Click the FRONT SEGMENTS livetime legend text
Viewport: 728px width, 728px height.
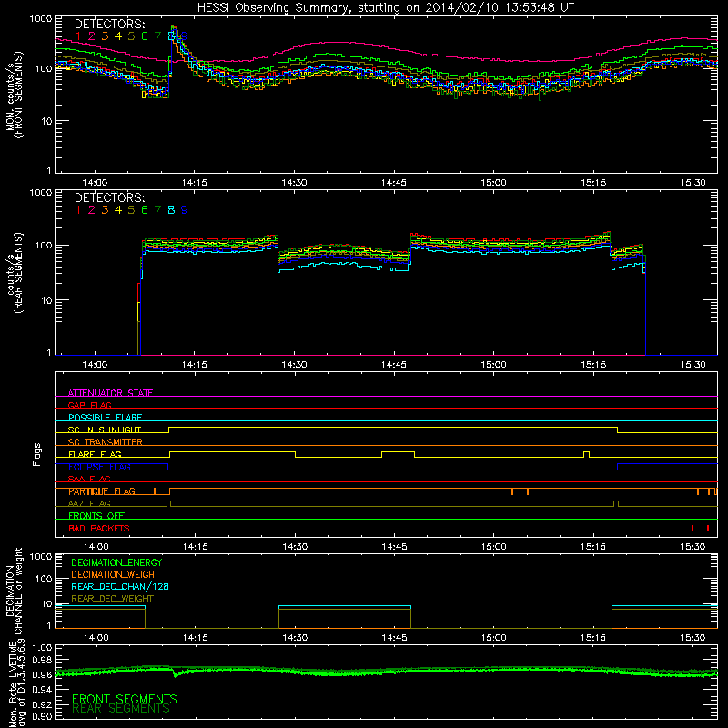[x=125, y=699]
